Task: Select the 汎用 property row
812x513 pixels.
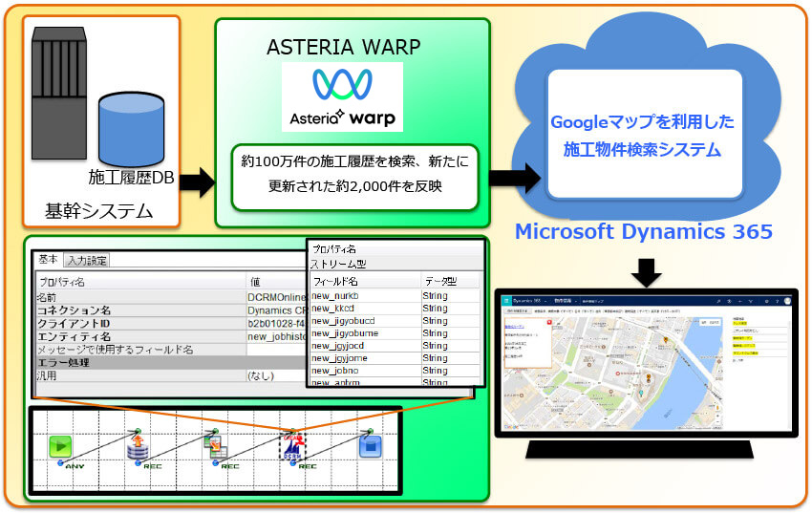Action: point(171,375)
